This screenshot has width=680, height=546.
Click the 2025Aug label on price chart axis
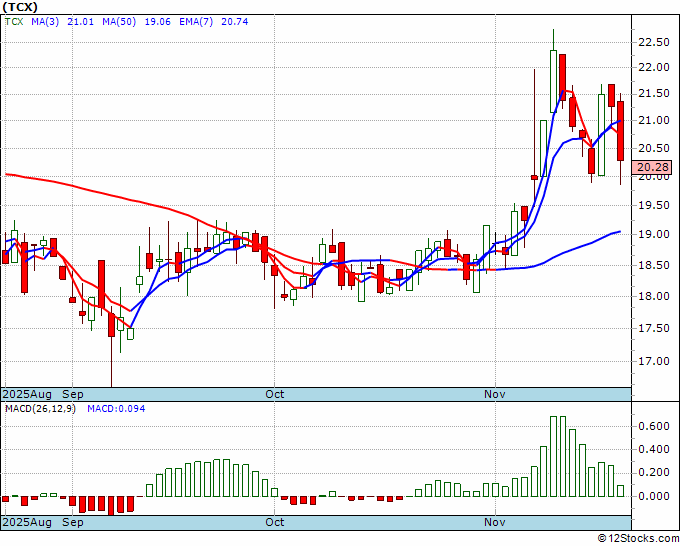coord(27,394)
